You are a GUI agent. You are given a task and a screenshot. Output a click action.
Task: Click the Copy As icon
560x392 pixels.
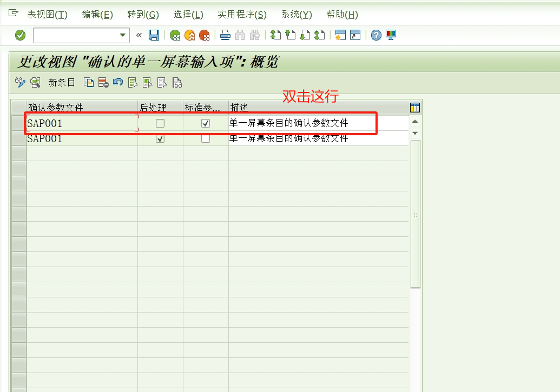click(x=89, y=83)
